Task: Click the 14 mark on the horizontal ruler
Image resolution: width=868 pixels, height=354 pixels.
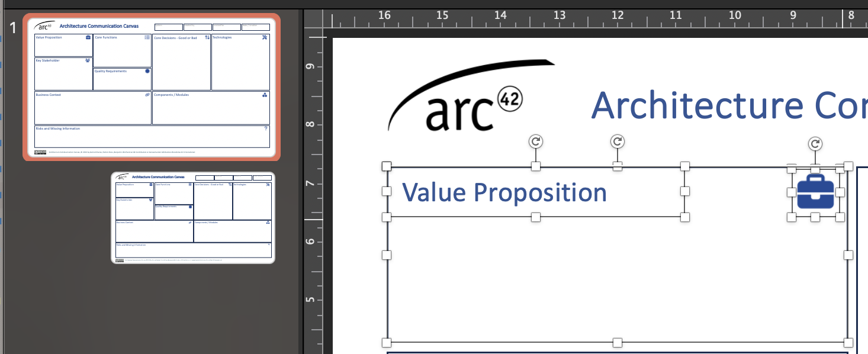Action: point(501,15)
